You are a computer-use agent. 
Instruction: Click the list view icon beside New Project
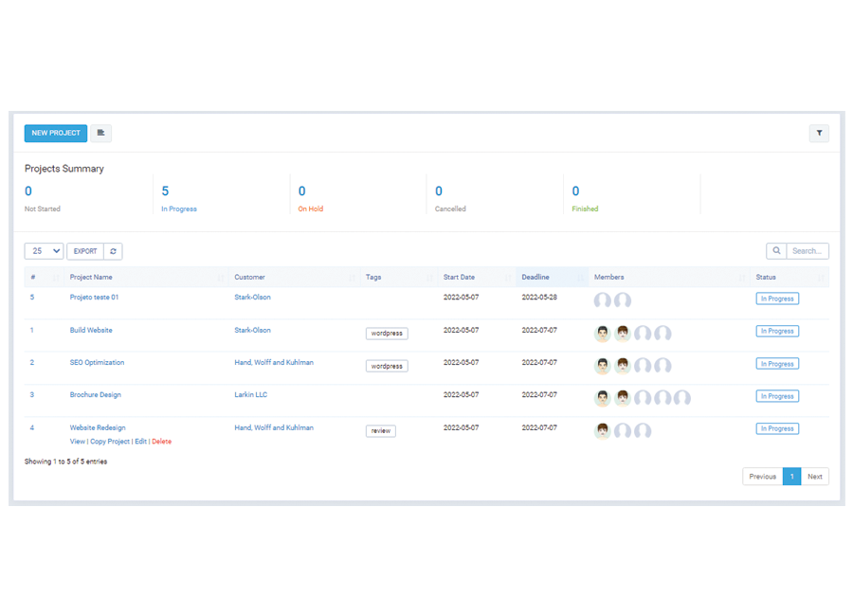coord(101,134)
